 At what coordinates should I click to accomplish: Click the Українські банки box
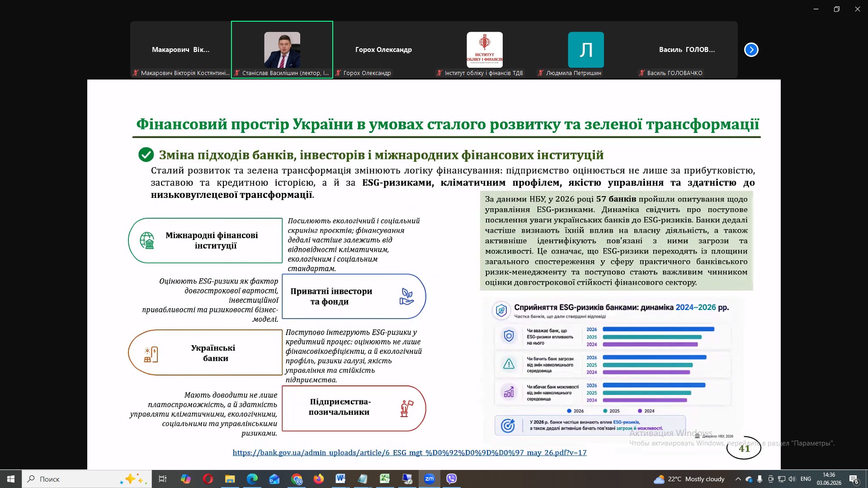(206, 352)
